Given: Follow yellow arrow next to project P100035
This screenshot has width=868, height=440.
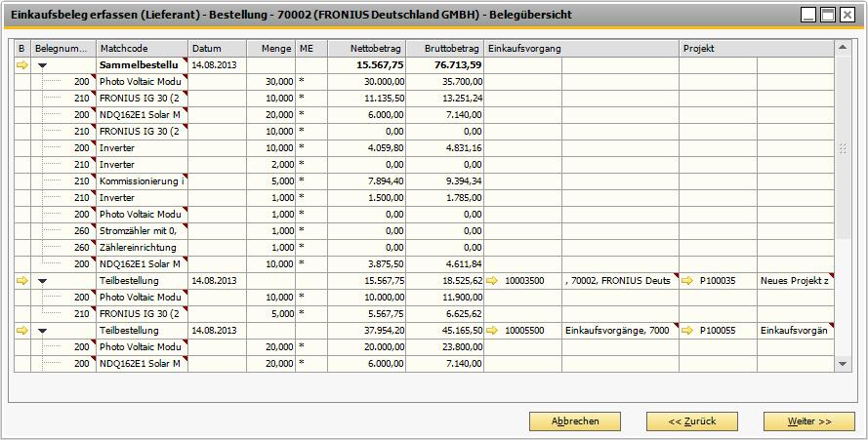Looking at the screenshot, I should click(687, 280).
